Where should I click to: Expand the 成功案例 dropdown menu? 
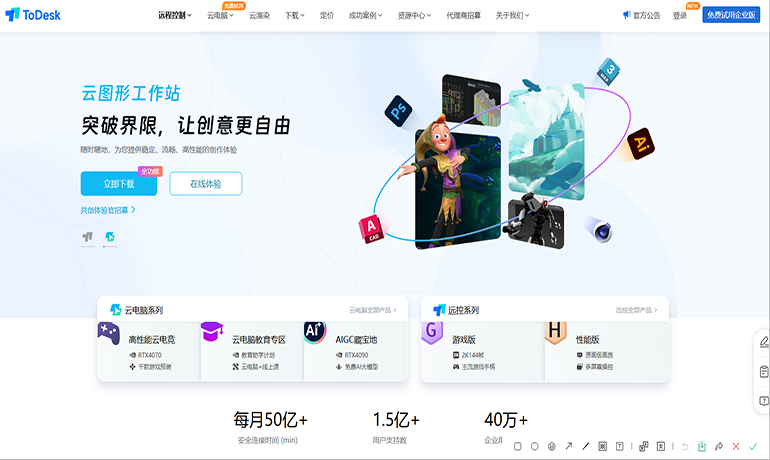coord(365,15)
